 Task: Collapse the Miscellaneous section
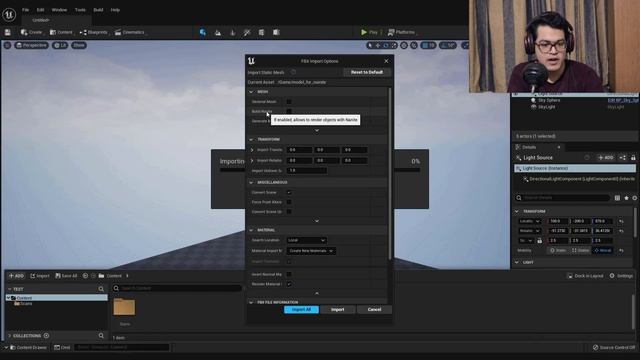pos(251,182)
